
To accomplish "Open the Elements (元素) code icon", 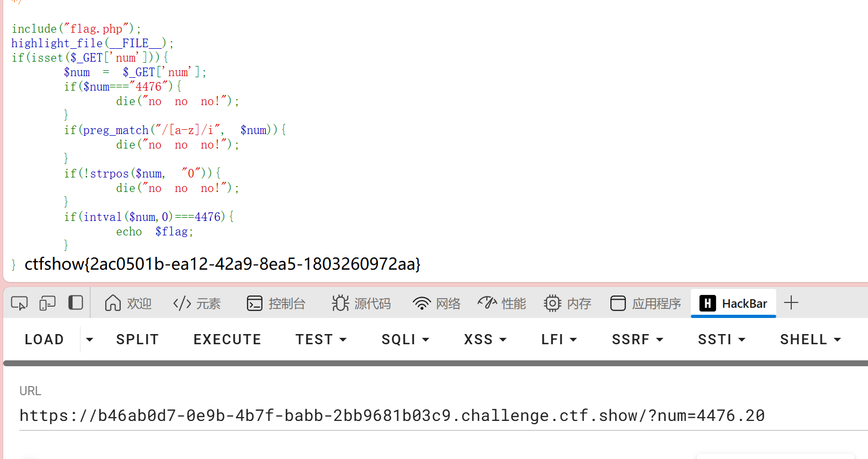I will pos(182,303).
